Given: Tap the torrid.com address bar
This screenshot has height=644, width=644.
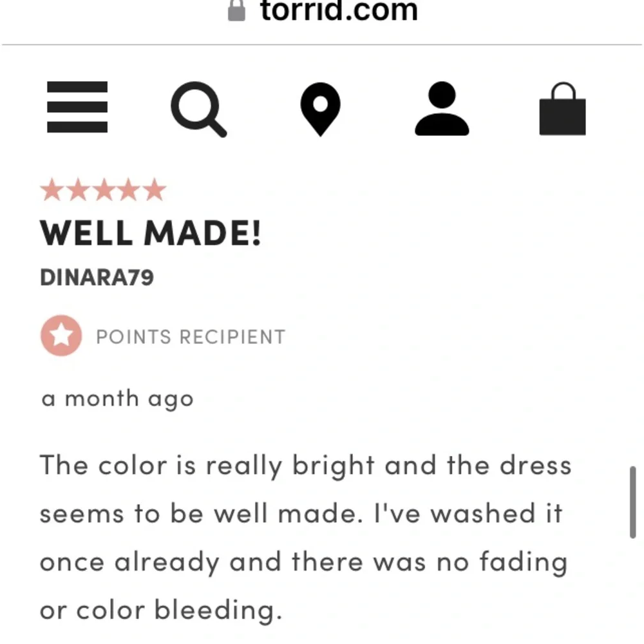Looking at the screenshot, I should pyautogui.click(x=338, y=11).
